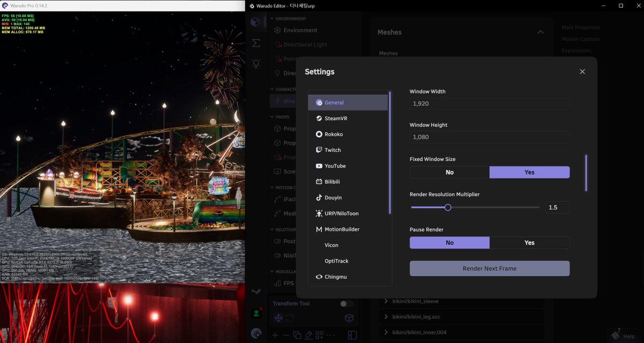Expand the bikini/bikini_sleeve mesh row

(x=462, y=301)
